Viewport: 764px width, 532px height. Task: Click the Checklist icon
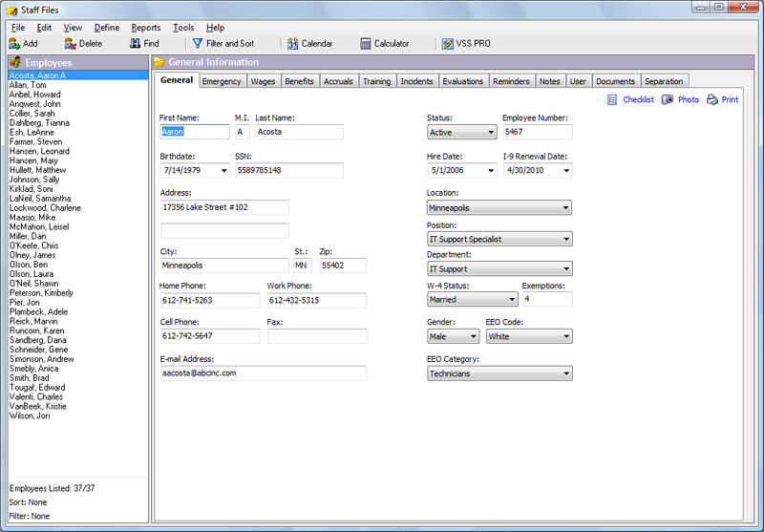pyautogui.click(x=612, y=99)
